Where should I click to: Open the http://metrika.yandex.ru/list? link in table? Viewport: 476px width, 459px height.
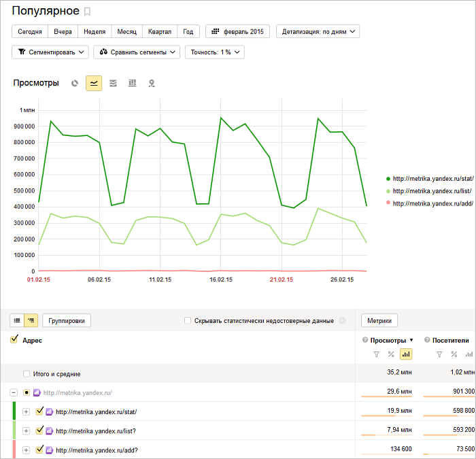click(96, 431)
